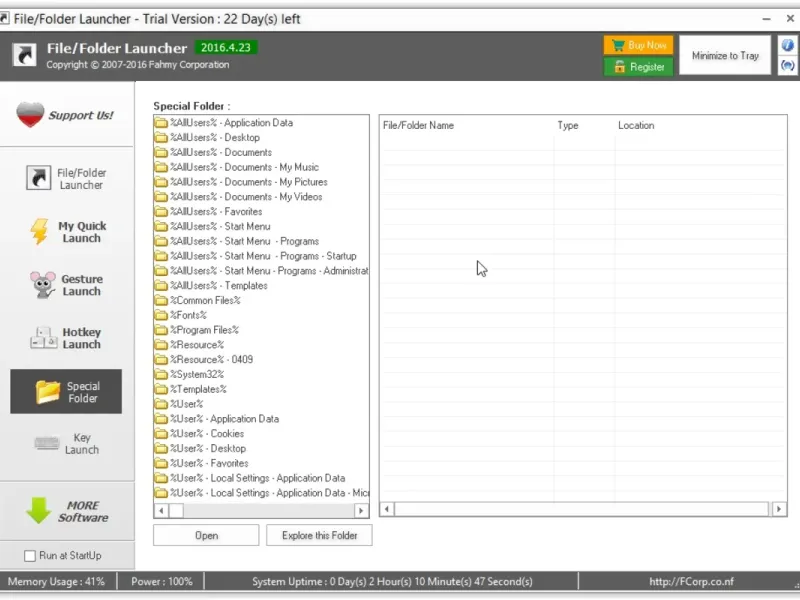Click the broadcast icon below the info icon
This screenshot has width=800, height=600.
click(x=787, y=65)
